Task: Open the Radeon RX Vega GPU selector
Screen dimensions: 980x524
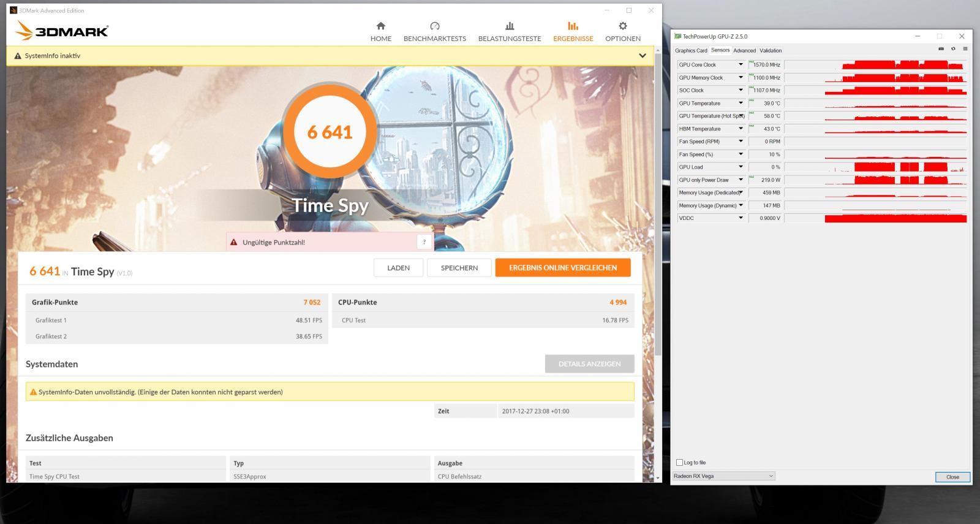Action: pos(724,476)
